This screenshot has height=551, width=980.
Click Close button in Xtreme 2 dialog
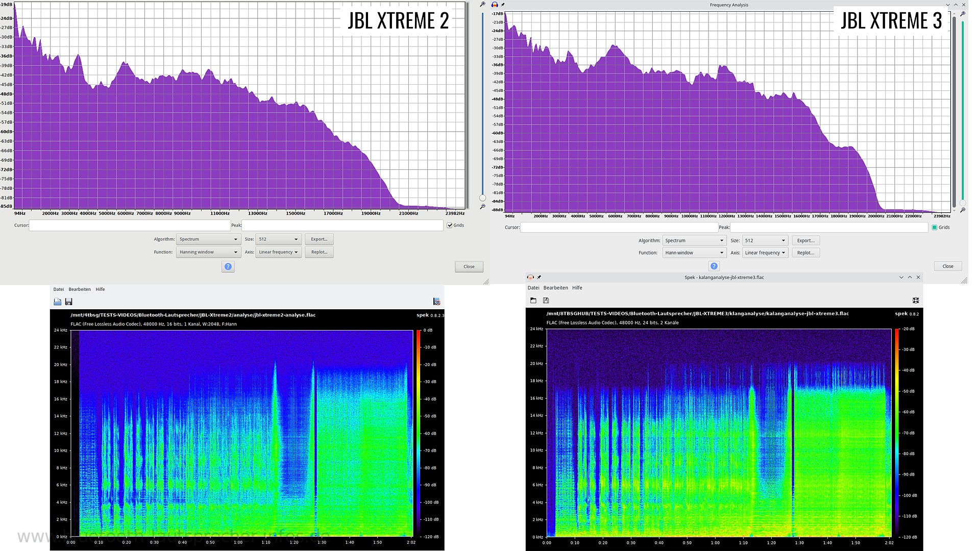469,266
